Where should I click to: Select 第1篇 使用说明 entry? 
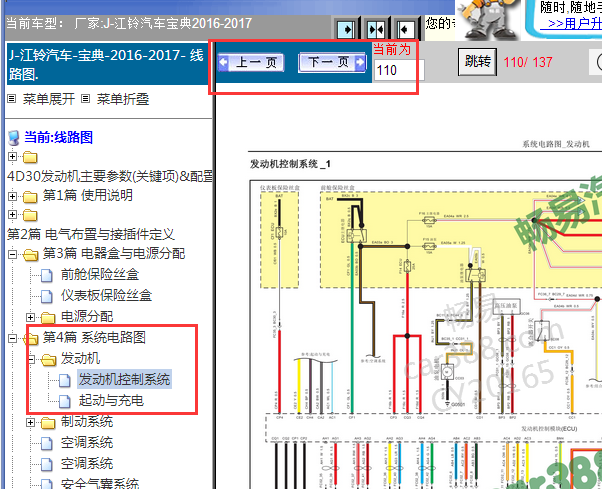point(88,195)
